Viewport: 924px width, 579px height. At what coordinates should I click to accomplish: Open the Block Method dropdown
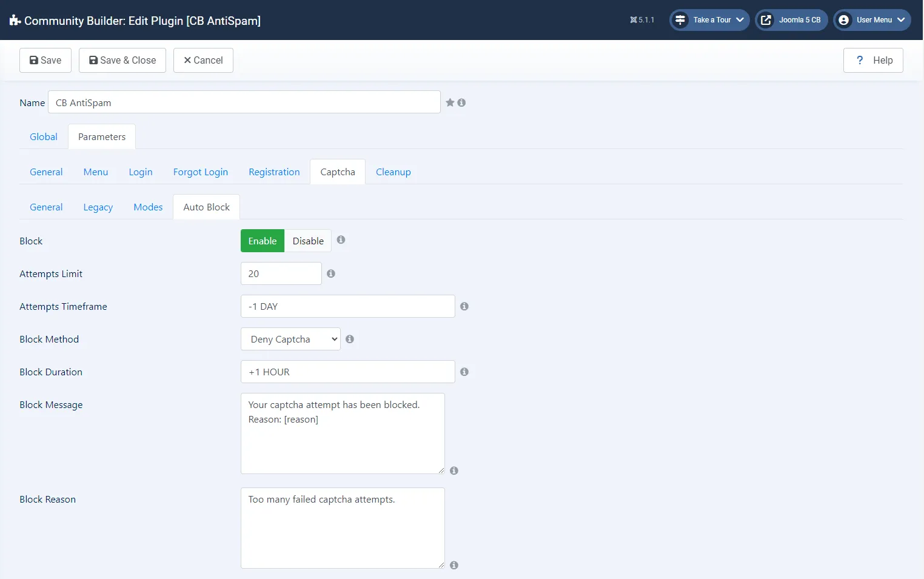point(290,339)
